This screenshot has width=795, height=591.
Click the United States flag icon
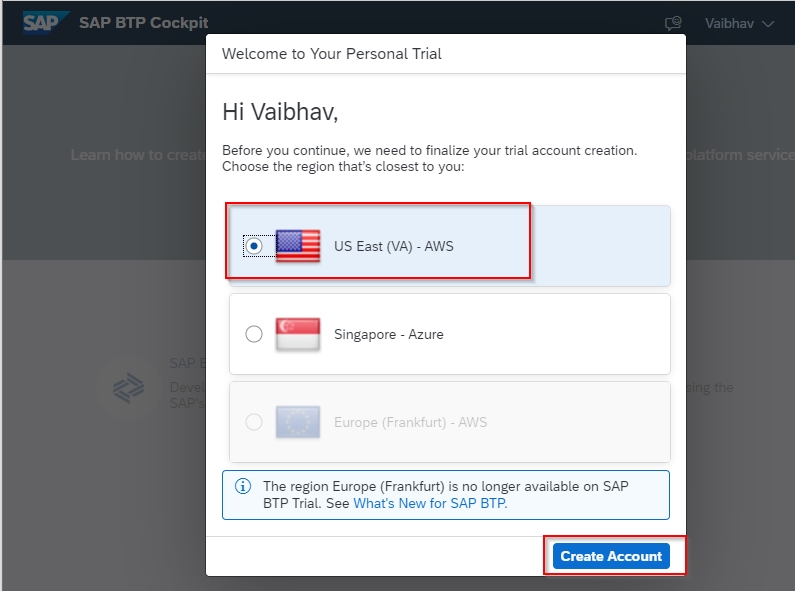point(298,246)
